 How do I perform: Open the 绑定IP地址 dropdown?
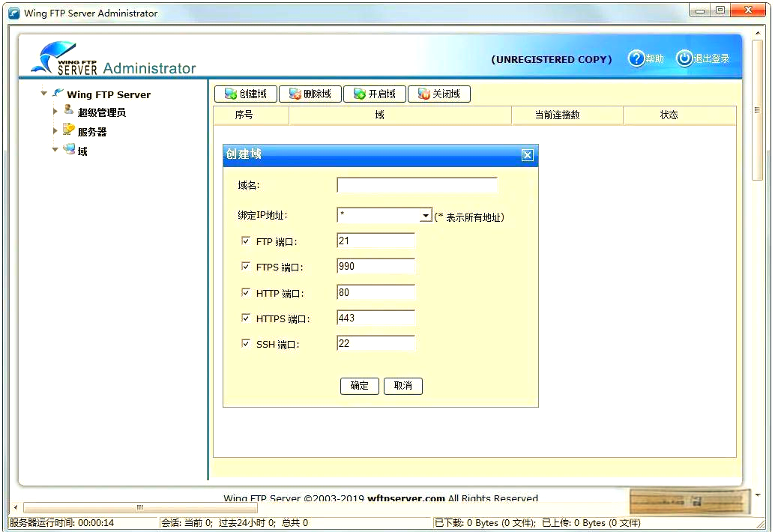426,214
